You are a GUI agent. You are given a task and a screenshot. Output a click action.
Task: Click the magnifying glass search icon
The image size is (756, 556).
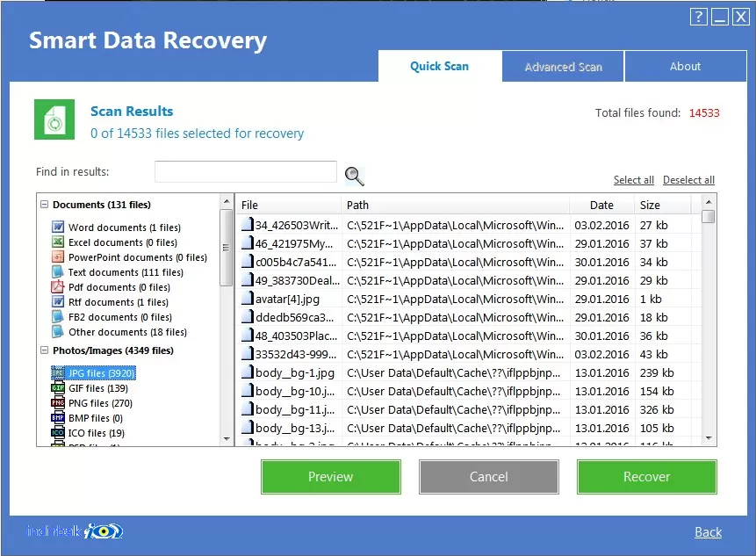[x=355, y=176]
